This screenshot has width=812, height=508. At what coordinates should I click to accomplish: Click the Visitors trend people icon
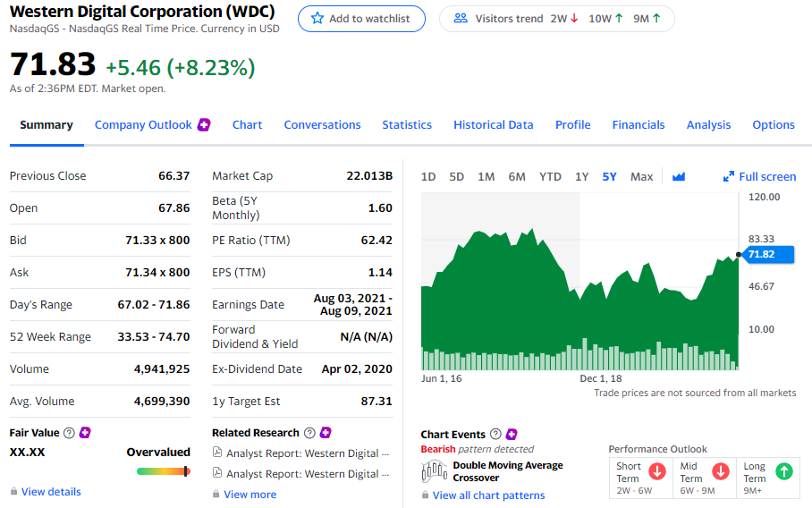pyautogui.click(x=461, y=18)
